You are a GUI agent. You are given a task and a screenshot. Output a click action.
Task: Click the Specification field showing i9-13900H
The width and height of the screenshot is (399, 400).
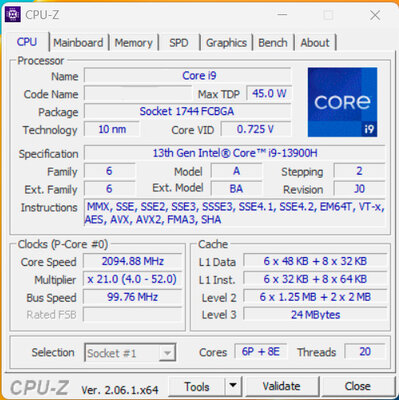pos(235,153)
